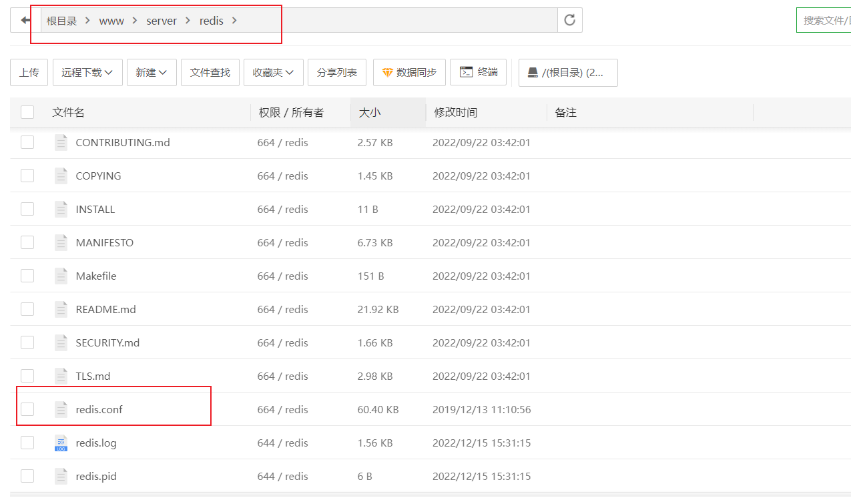The image size is (851, 504).
Task: Open the 新建 dropdown menu
Action: click(x=152, y=73)
